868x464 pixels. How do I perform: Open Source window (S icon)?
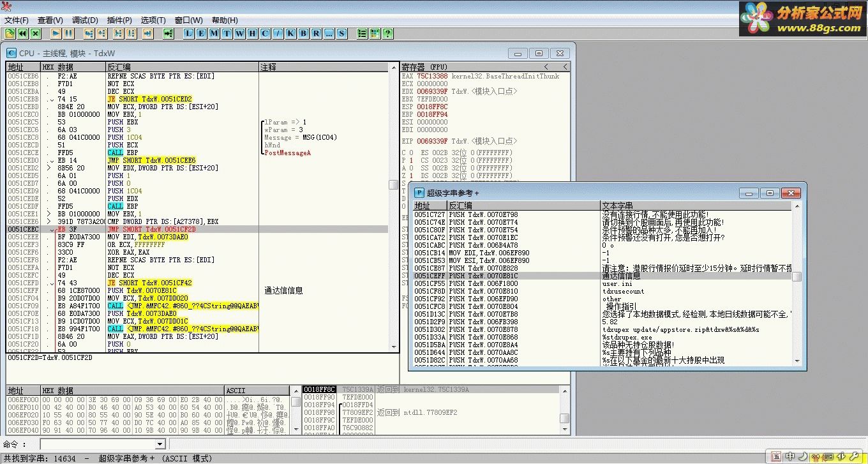coord(342,33)
